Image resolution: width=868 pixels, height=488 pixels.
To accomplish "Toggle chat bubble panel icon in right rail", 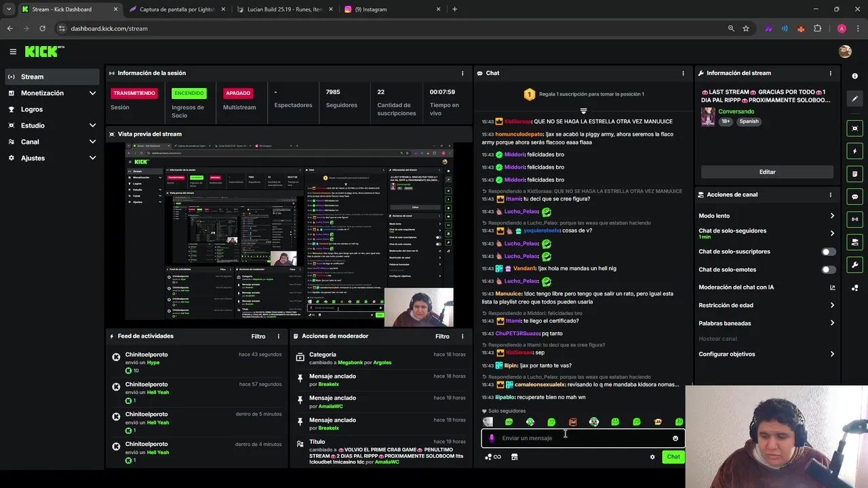I will click(854, 197).
